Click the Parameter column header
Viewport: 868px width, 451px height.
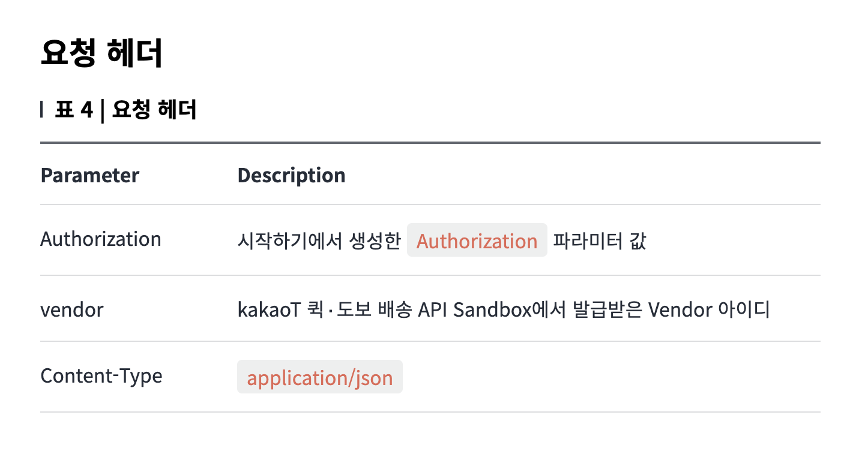pyautogui.click(x=89, y=175)
